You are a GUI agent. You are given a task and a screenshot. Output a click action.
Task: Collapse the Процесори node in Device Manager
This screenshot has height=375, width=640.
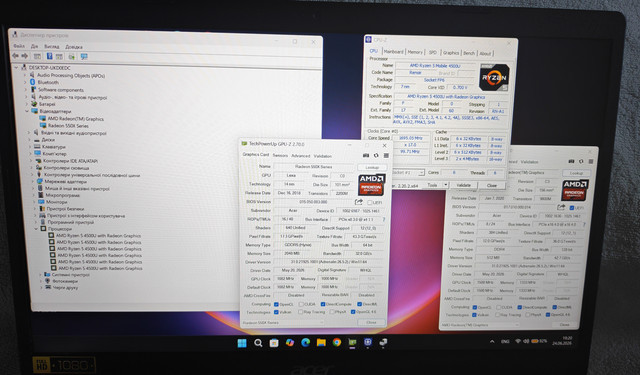[x=36, y=229]
